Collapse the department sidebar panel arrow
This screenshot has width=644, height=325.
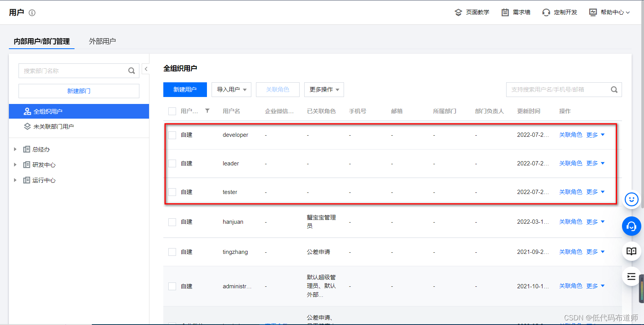point(146,69)
